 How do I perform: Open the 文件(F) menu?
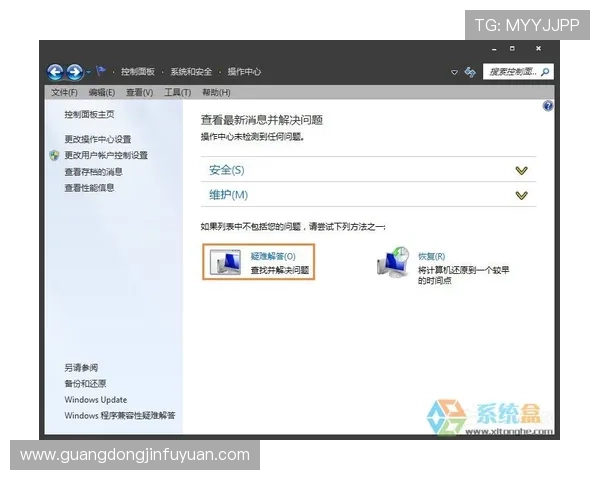point(64,92)
